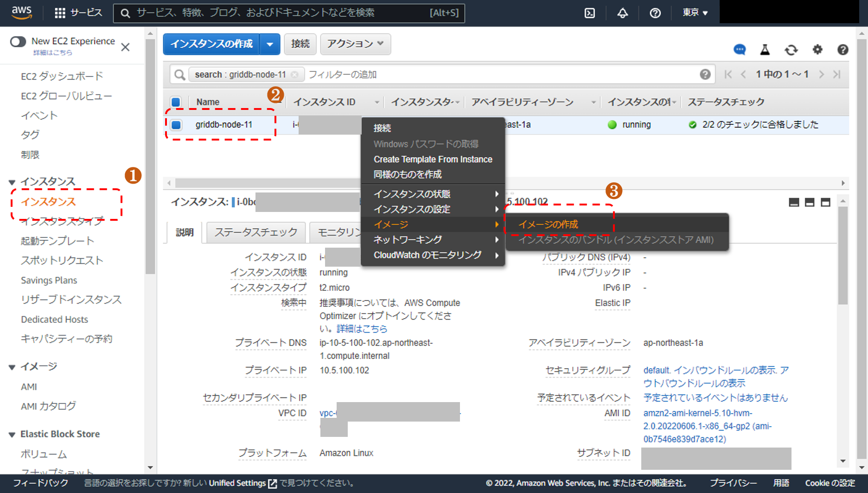Switch to the Status Check tab

(255, 232)
